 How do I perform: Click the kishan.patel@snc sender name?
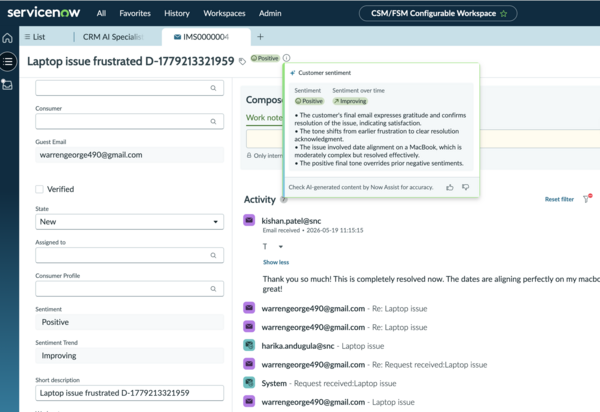pos(291,221)
